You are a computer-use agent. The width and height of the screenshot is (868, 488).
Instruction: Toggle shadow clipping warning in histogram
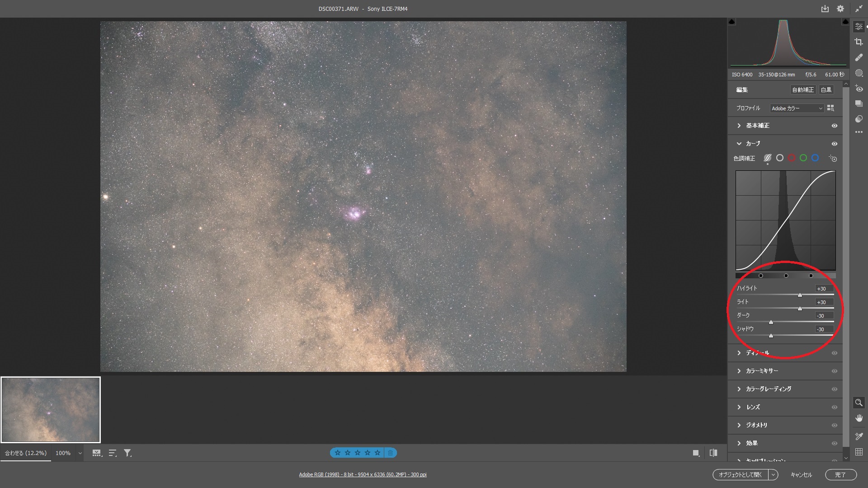(x=732, y=22)
